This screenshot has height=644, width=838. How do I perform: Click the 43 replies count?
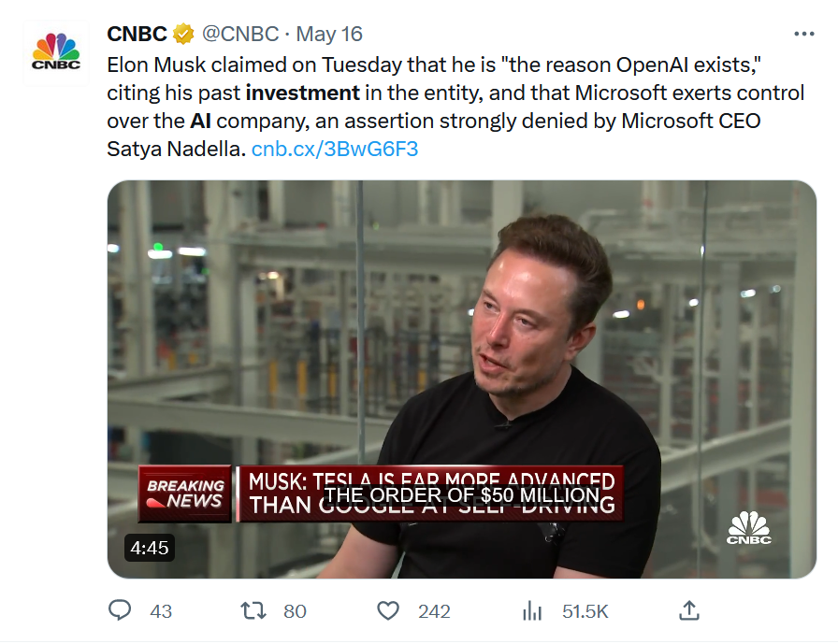(161, 611)
